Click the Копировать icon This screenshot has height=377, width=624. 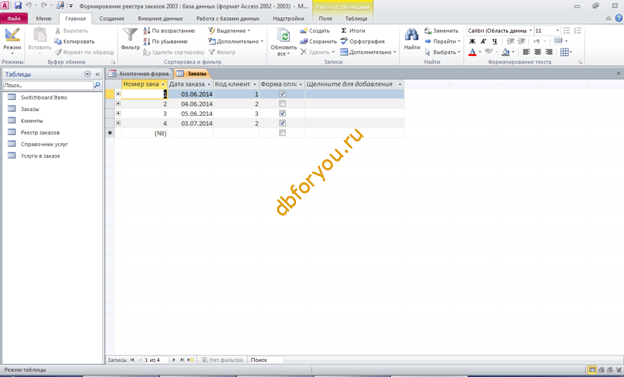[58, 41]
